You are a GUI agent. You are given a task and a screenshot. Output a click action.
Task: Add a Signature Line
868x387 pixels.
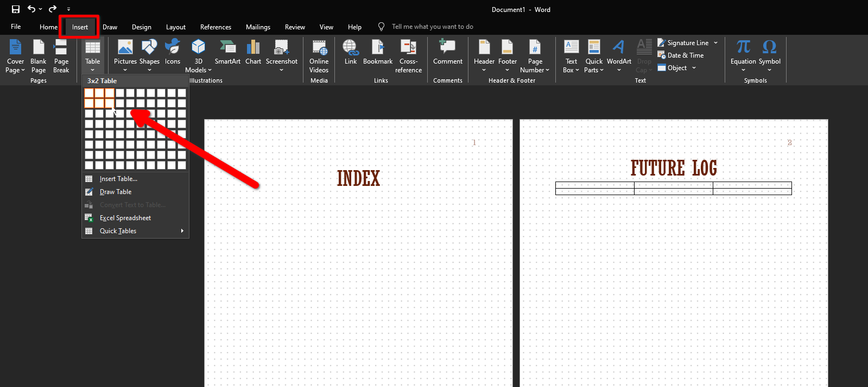(x=683, y=43)
